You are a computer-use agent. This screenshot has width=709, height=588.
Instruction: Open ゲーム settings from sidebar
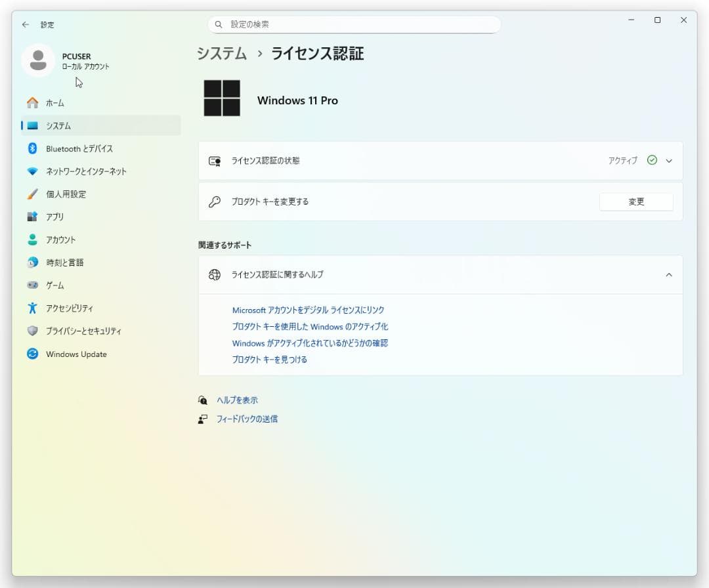51,285
